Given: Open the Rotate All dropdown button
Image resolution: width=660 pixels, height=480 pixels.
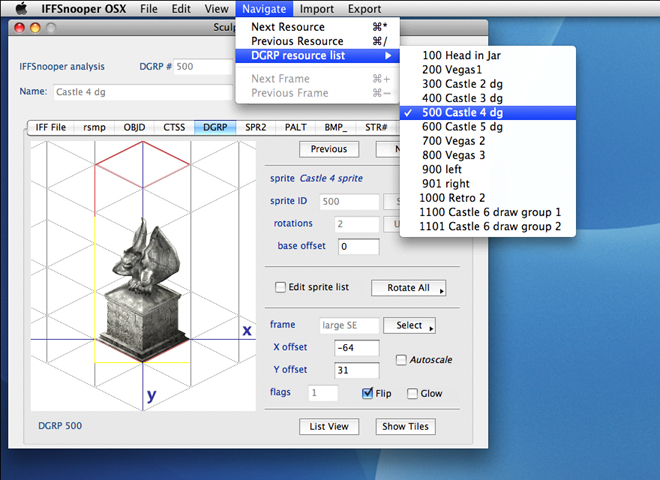Looking at the screenshot, I should click(409, 288).
